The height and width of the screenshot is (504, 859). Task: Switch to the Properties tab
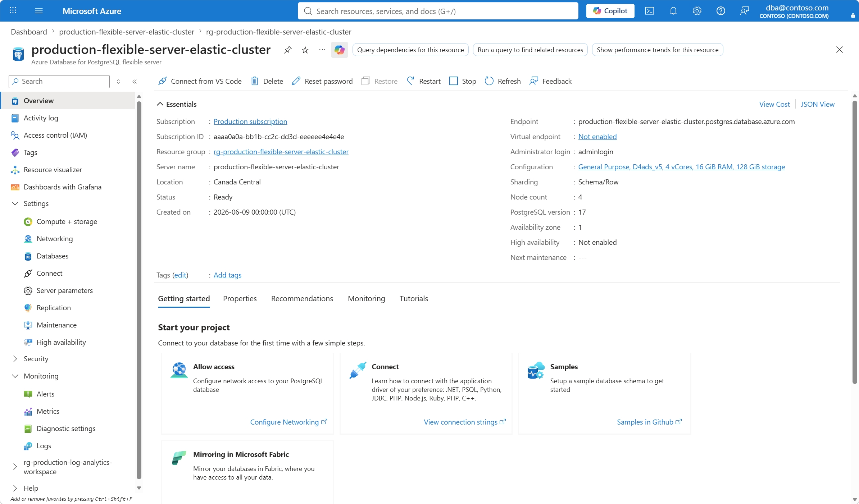pos(240,299)
